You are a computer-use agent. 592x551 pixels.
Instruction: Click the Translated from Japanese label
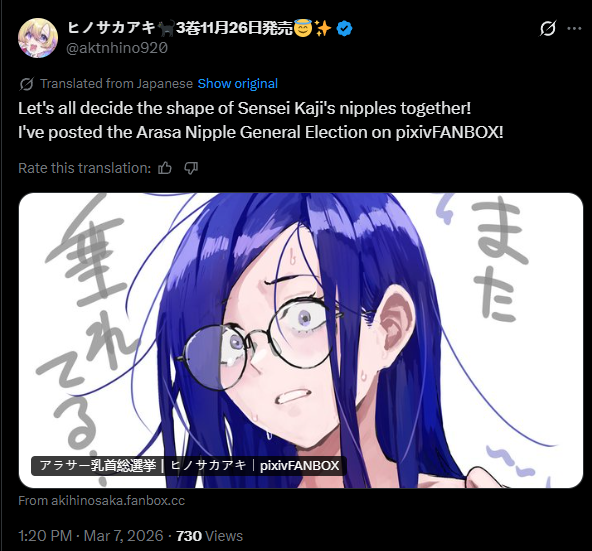(116, 83)
